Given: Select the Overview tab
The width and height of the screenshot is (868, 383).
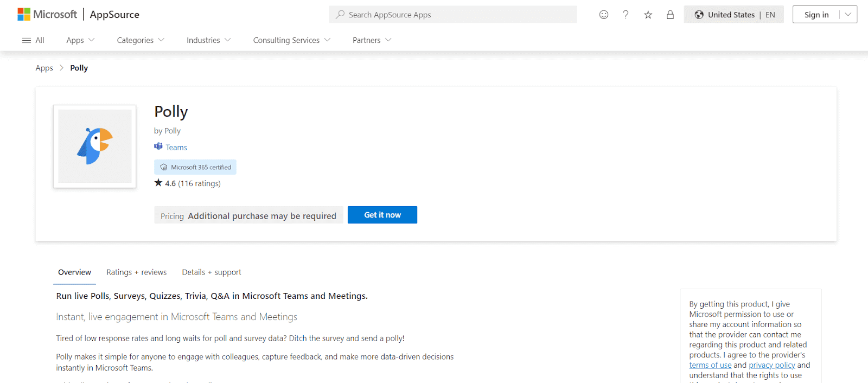Looking at the screenshot, I should pos(74,272).
